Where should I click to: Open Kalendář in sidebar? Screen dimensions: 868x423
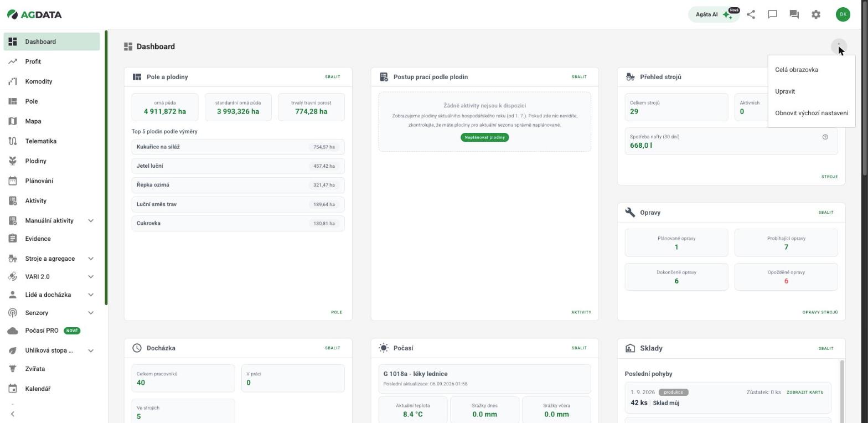click(x=51, y=389)
